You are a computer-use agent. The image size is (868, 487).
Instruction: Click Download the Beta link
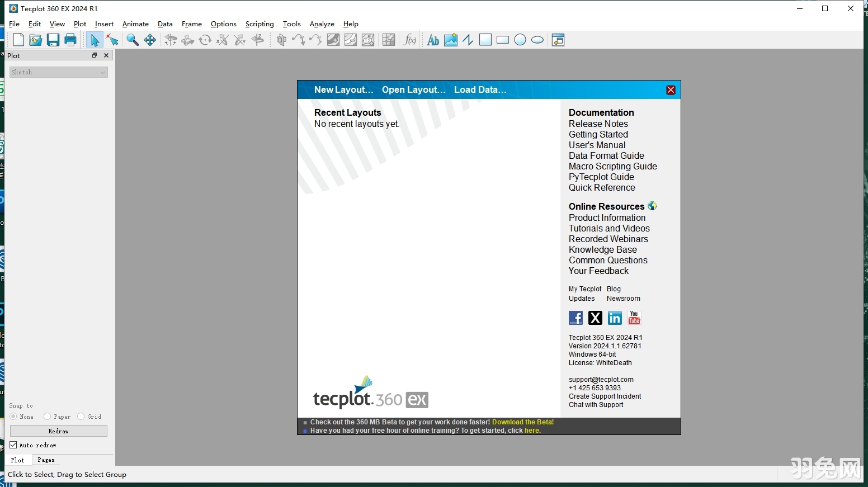pos(522,422)
